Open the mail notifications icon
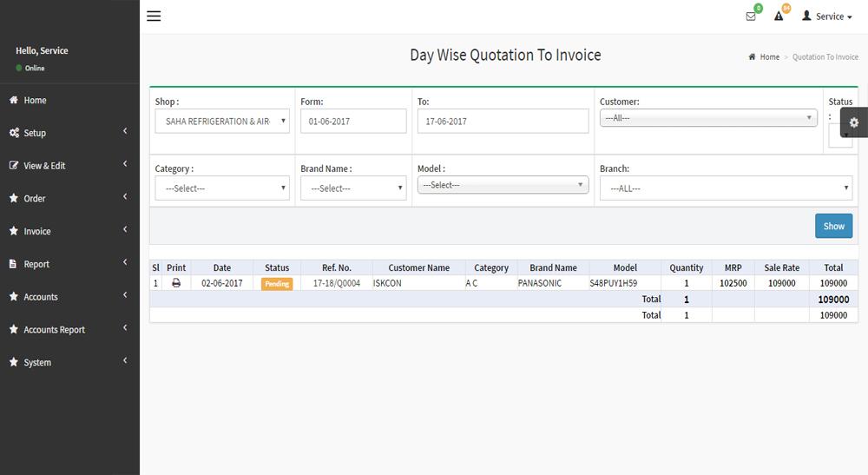This screenshot has height=475, width=868. click(751, 16)
